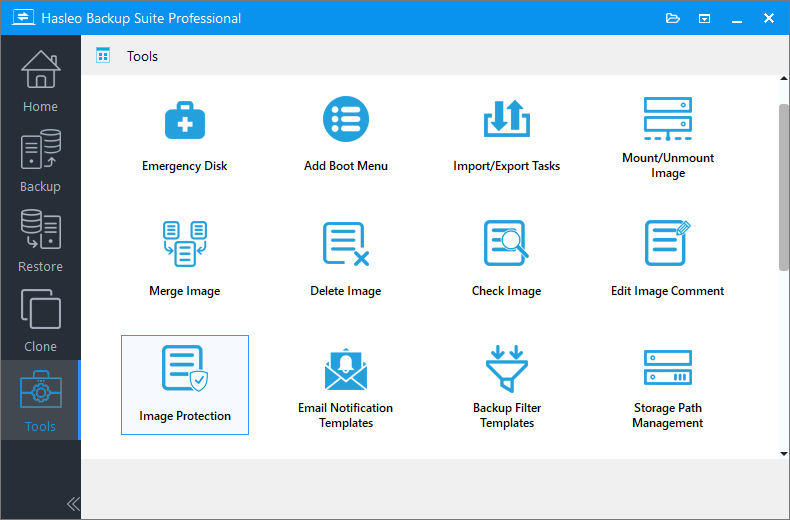This screenshot has height=520, width=790.
Task: Select the Image Protection tool
Action: coord(185,385)
